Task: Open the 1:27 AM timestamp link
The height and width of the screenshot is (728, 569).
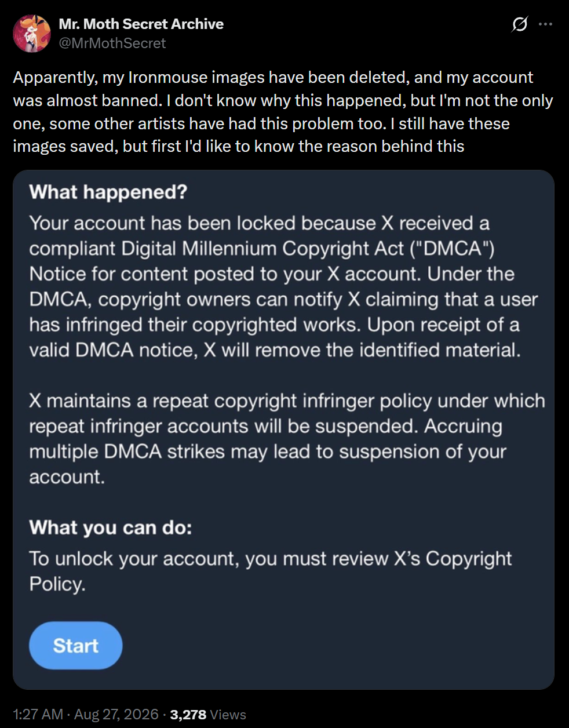Action: click(38, 715)
